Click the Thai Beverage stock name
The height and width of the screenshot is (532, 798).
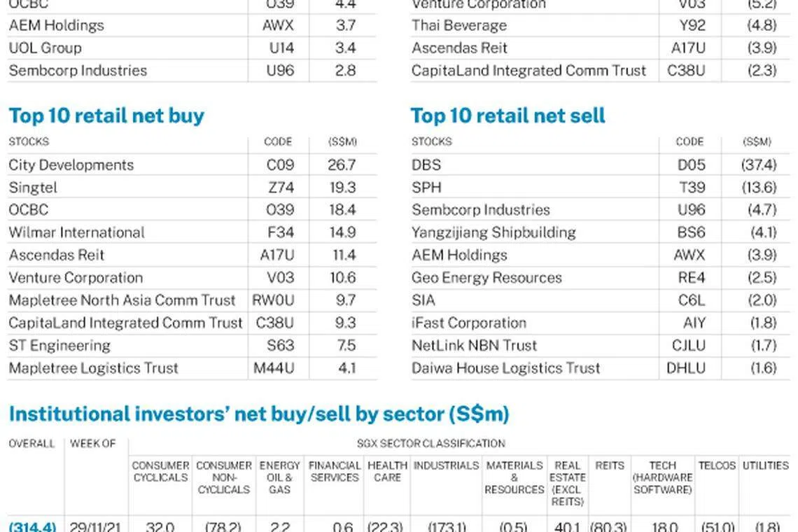459,25
